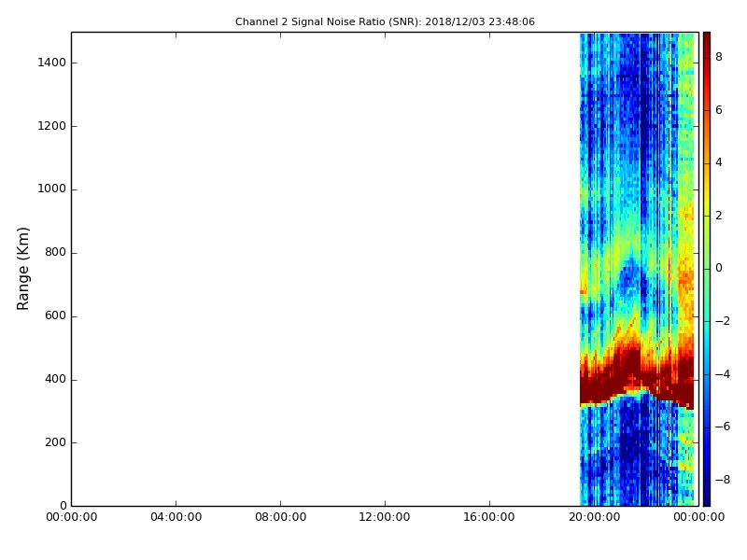Click the 04:00:00 time tick label

pyautogui.click(x=176, y=517)
